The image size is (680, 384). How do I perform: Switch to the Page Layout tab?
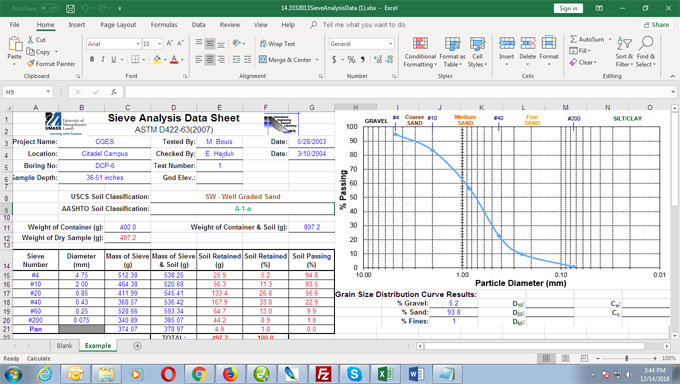coord(118,25)
